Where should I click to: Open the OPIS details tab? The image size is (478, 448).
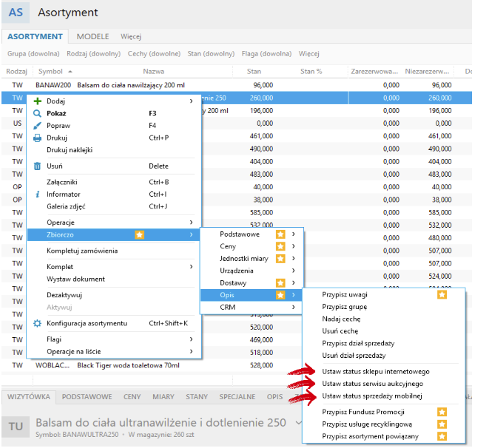click(275, 397)
